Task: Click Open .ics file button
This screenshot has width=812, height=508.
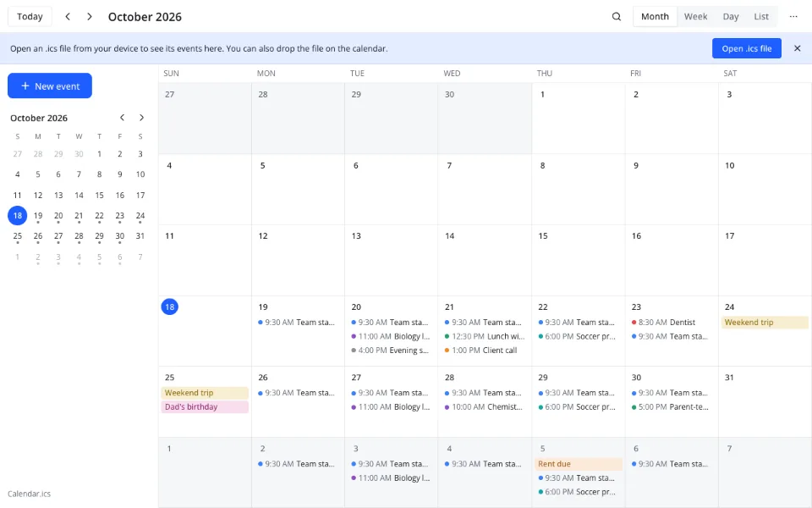Action: (746, 48)
